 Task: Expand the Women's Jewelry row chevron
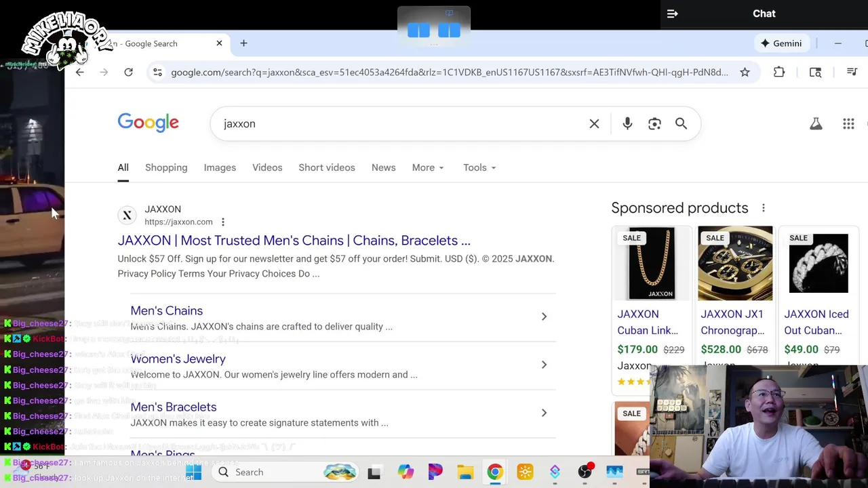[544, 365]
